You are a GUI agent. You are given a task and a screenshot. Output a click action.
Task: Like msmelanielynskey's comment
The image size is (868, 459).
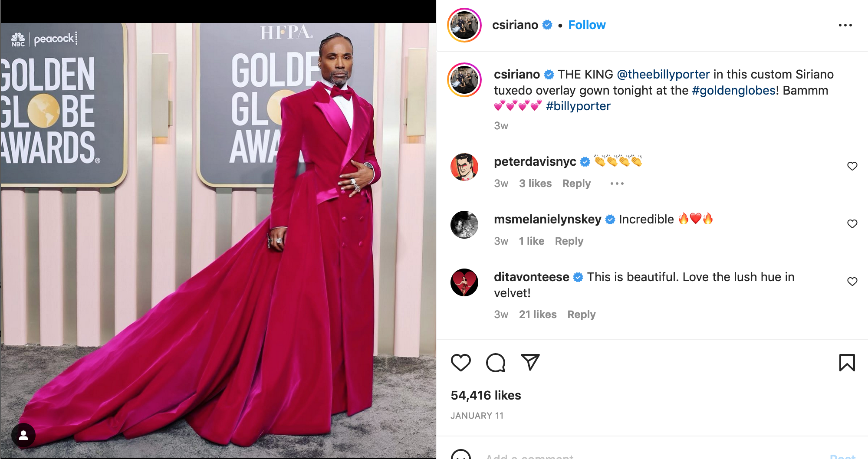[x=852, y=224]
